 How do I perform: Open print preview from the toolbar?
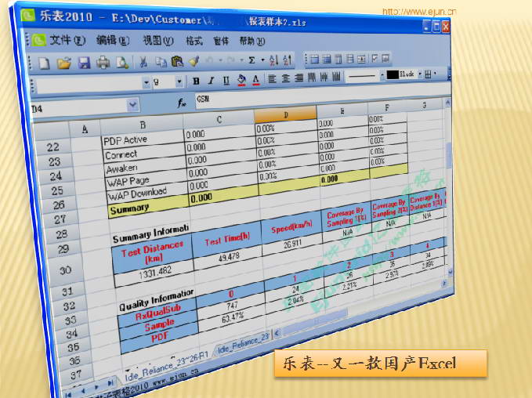point(122,62)
